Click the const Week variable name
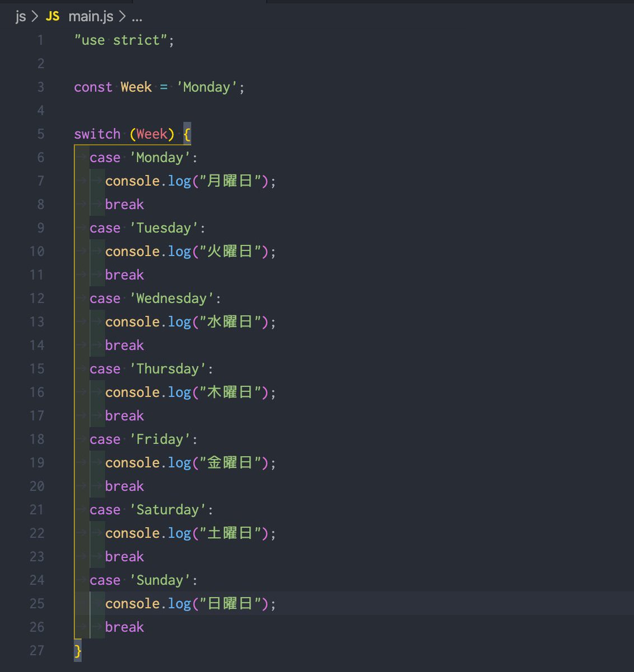The width and height of the screenshot is (634, 672). point(136,87)
